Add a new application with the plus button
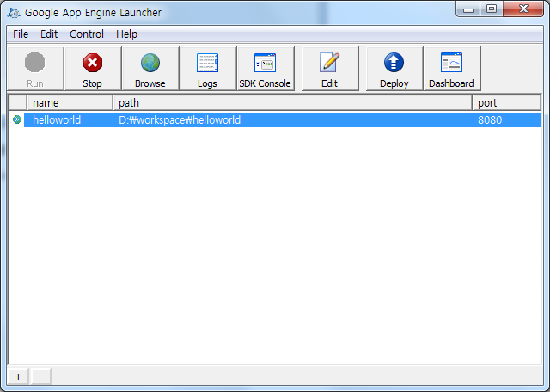Image resolution: width=550 pixels, height=392 pixels. click(18, 377)
